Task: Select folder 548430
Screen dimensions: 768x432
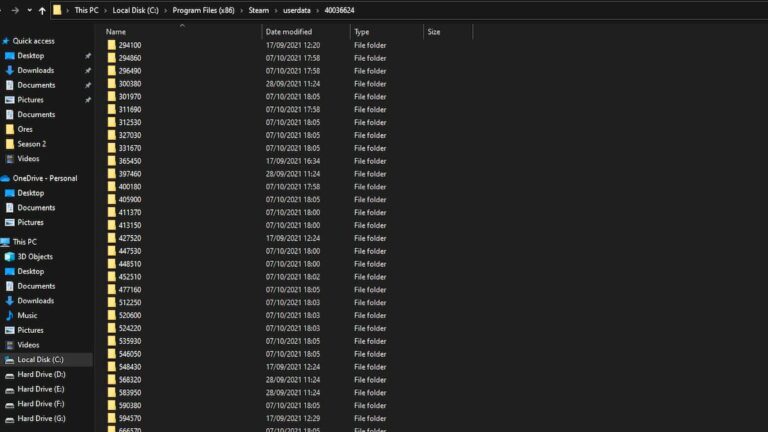Action: tap(130, 367)
